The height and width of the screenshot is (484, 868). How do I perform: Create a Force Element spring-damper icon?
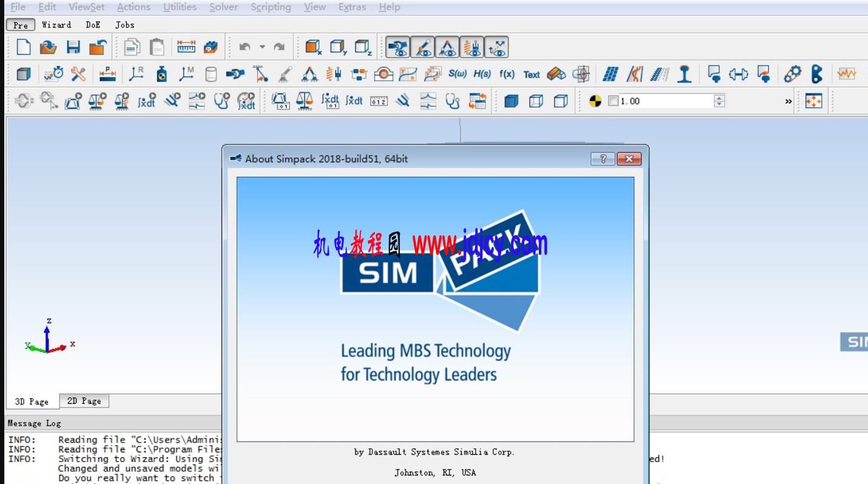pyautogui.click(x=333, y=74)
